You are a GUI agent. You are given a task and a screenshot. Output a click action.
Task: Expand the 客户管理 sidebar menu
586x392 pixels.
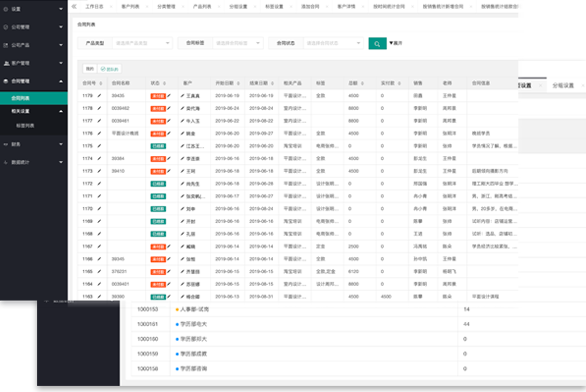click(34, 63)
